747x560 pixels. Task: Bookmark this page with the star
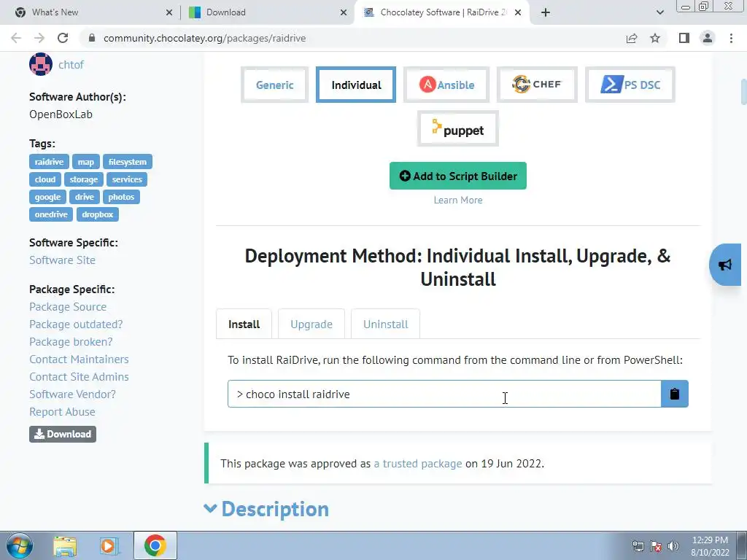pos(655,38)
